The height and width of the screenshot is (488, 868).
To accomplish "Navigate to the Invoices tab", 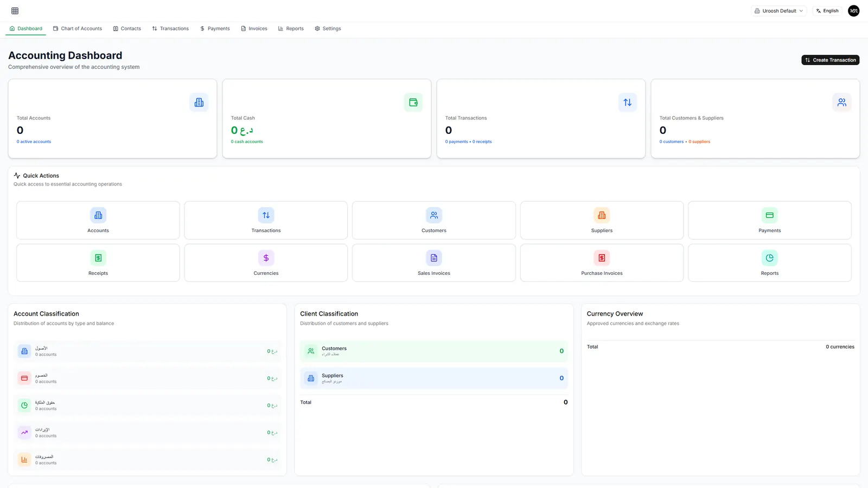I will click(x=254, y=29).
